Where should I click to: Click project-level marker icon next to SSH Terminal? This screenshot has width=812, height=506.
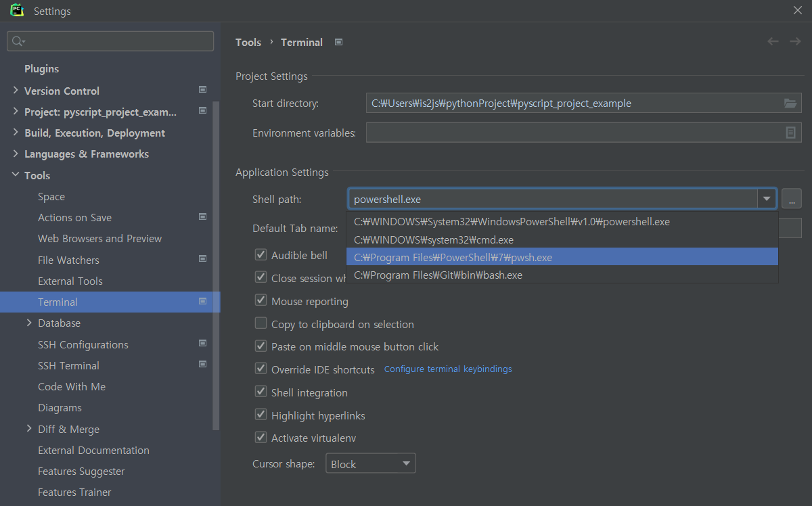(202, 364)
